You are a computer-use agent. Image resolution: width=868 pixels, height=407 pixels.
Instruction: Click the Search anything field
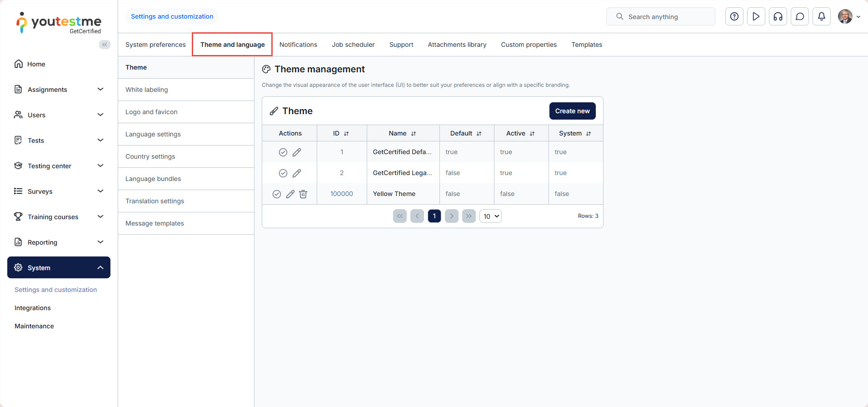pyautogui.click(x=660, y=17)
